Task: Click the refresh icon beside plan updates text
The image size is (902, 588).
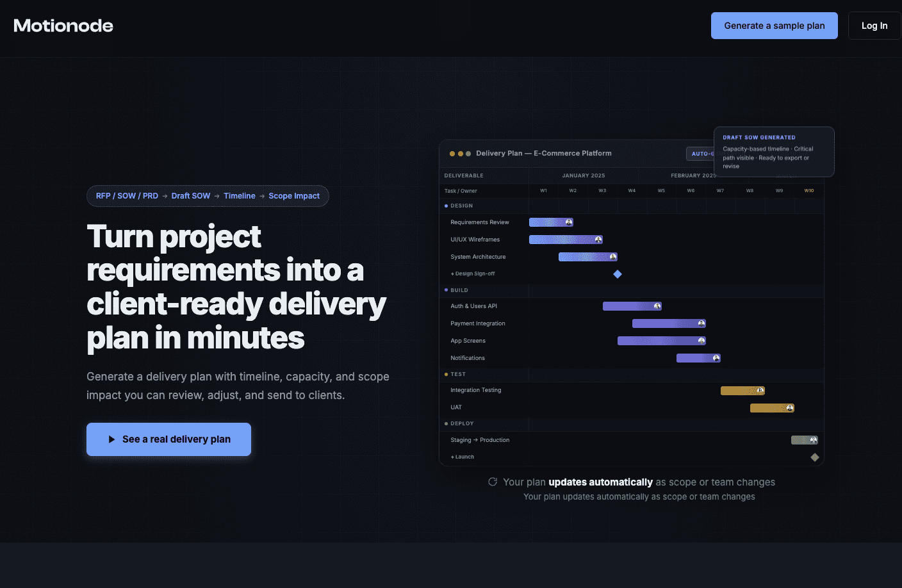Action: click(x=493, y=482)
